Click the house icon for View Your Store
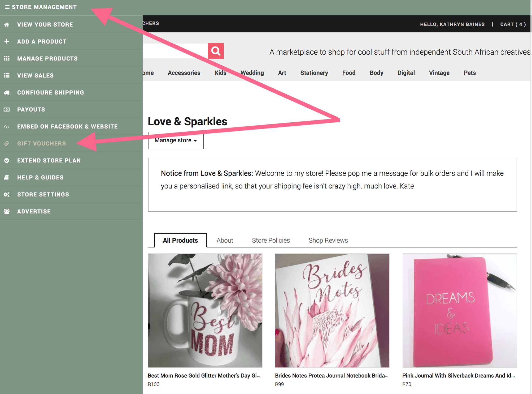The image size is (532, 394). point(7,24)
